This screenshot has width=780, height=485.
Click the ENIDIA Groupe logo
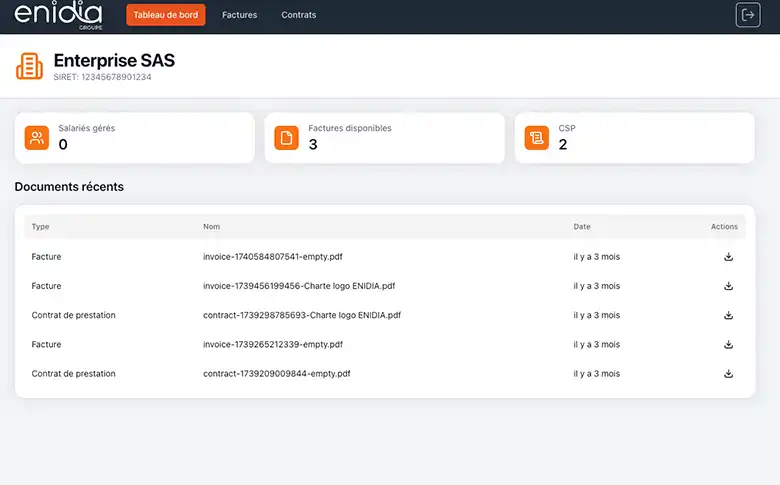coord(58,15)
